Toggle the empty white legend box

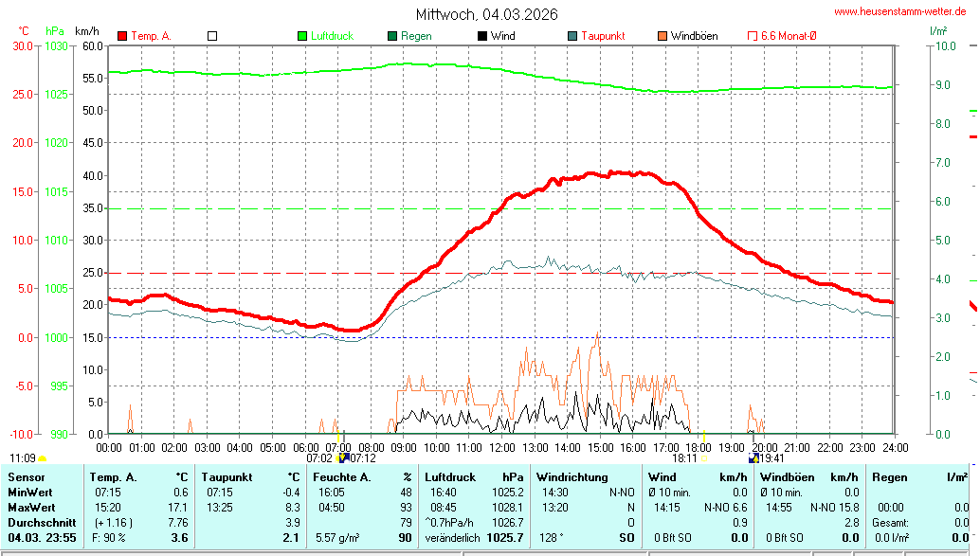pos(212,36)
